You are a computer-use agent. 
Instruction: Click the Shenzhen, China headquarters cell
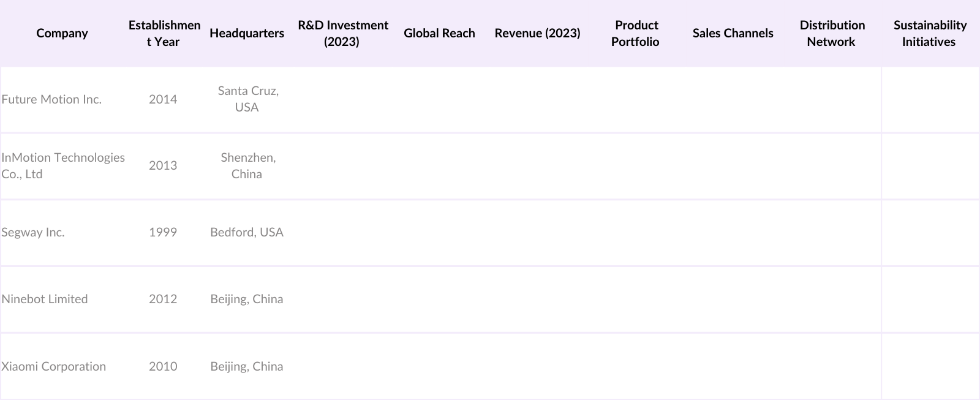point(247,165)
